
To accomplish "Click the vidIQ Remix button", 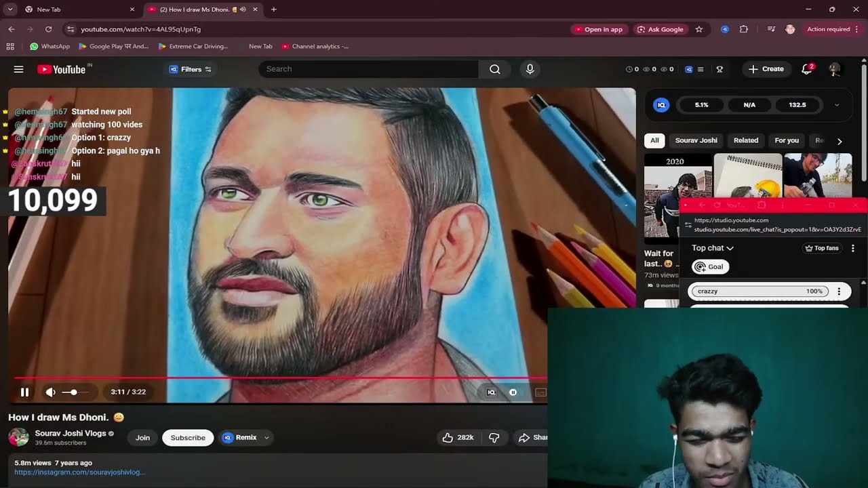I will click(240, 437).
